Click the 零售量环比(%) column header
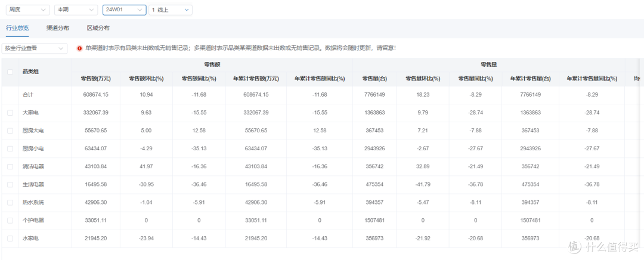 click(423, 79)
